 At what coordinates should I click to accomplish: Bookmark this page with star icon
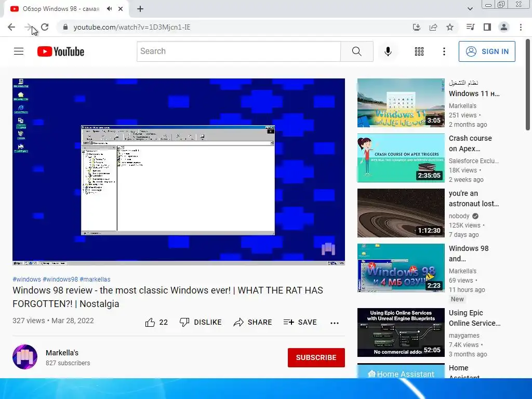point(450,27)
